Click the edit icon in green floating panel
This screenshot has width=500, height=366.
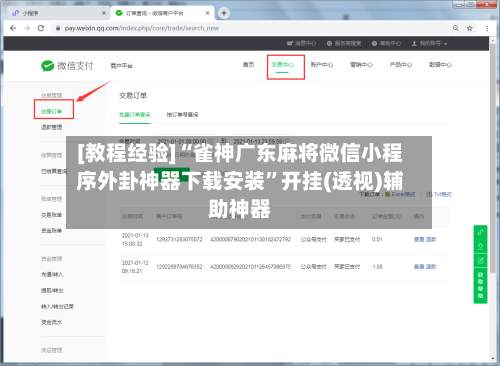point(480,260)
